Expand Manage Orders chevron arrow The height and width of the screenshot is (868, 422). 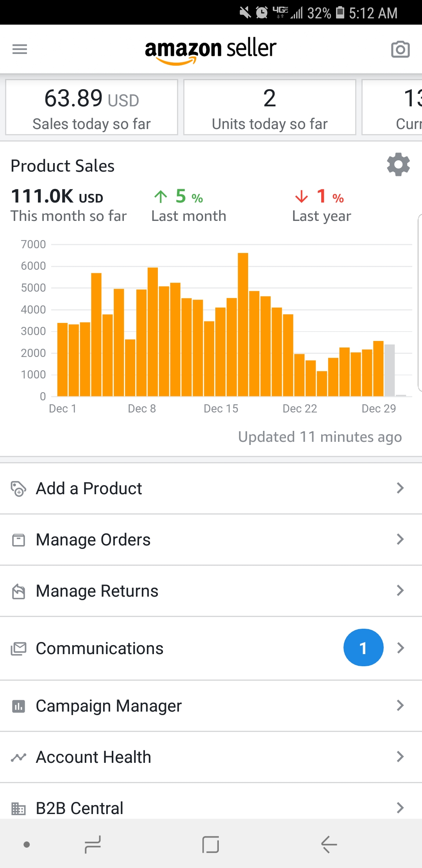pyautogui.click(x=400, y=540)
